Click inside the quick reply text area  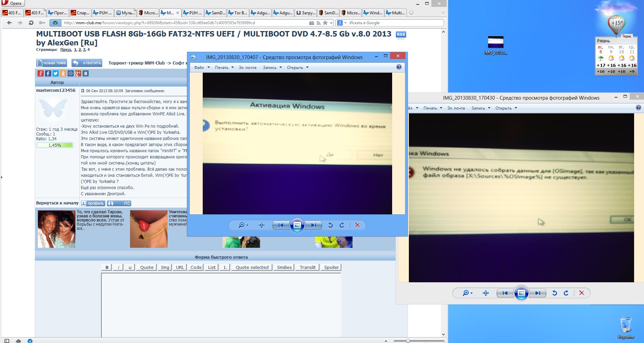point(221,304)
